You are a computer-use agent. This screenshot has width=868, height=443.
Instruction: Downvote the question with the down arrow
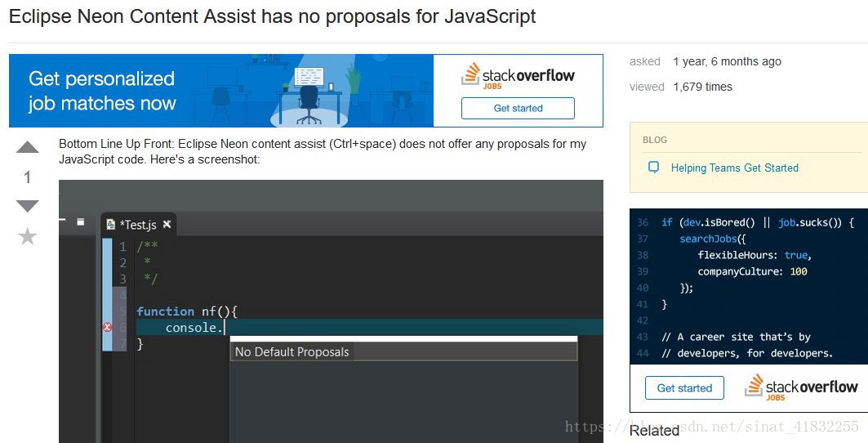pyautogui.click(x=28, y=206)
